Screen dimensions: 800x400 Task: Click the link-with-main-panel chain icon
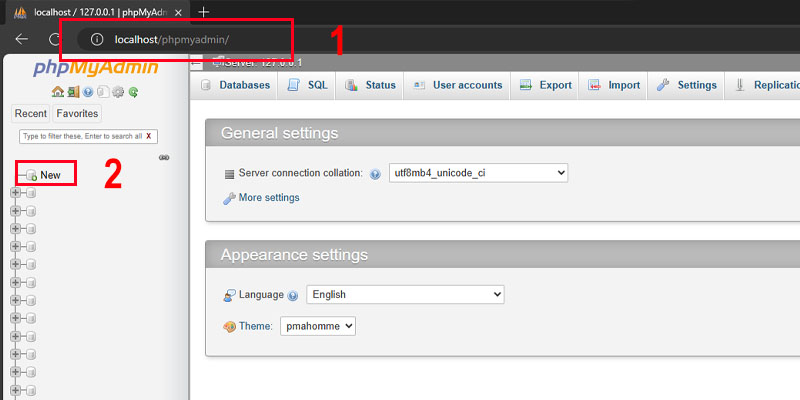[164, 158]
